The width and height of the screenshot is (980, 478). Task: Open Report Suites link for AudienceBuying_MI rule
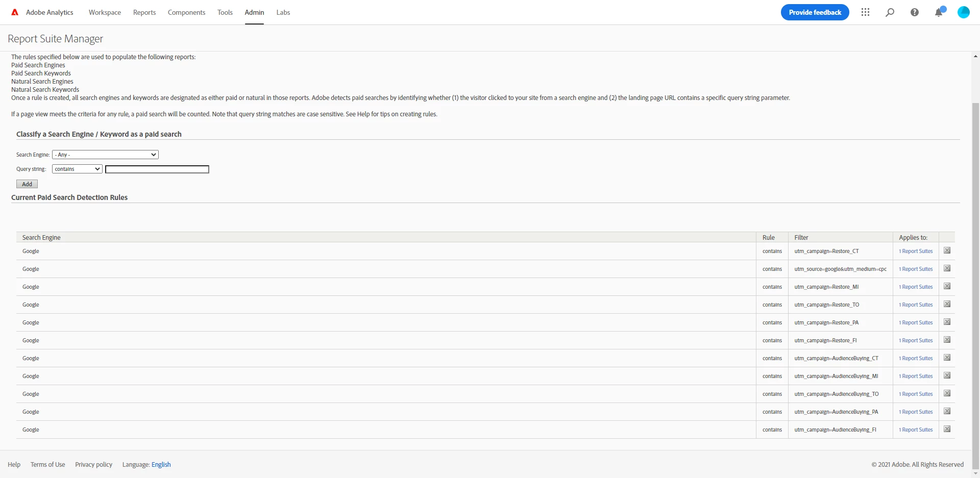pos(916,376)
